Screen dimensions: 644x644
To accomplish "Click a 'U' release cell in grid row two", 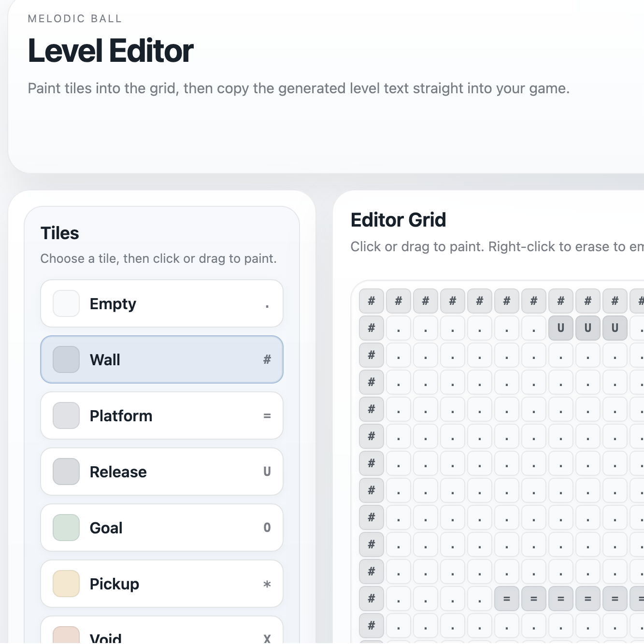I will point(560,328).
